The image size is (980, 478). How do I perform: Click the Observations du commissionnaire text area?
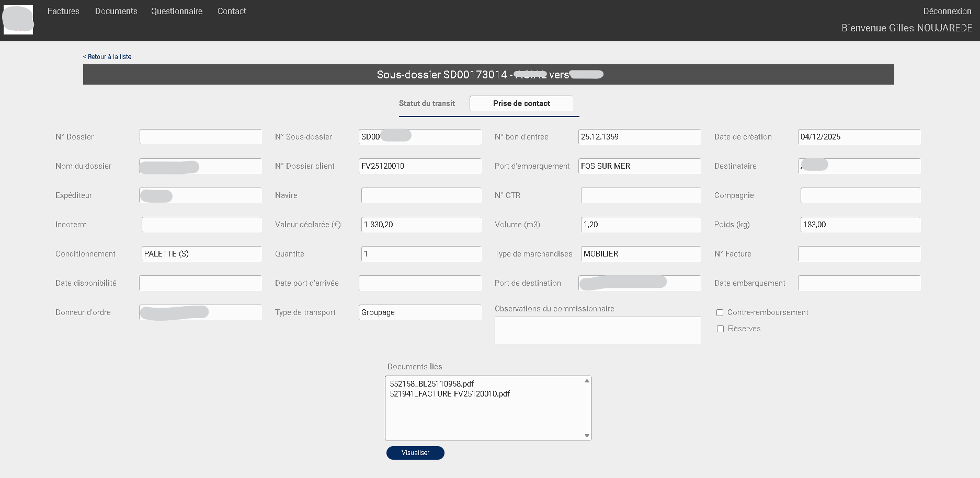pyautogui.click(x=597, y=330)
